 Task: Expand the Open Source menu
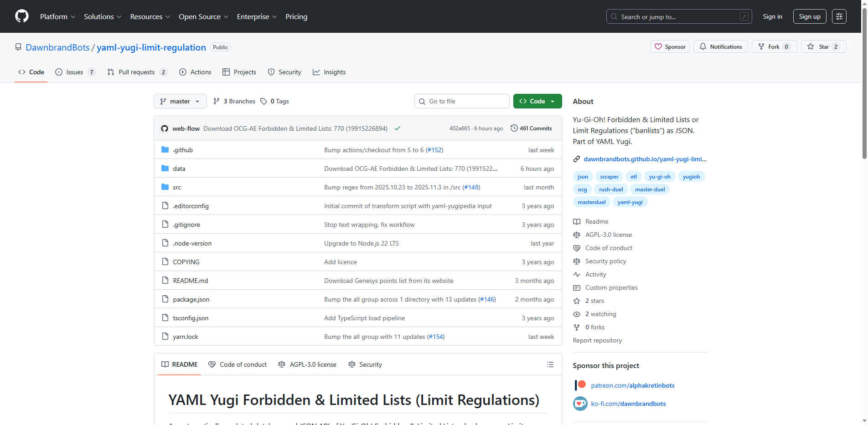(204, 16)
